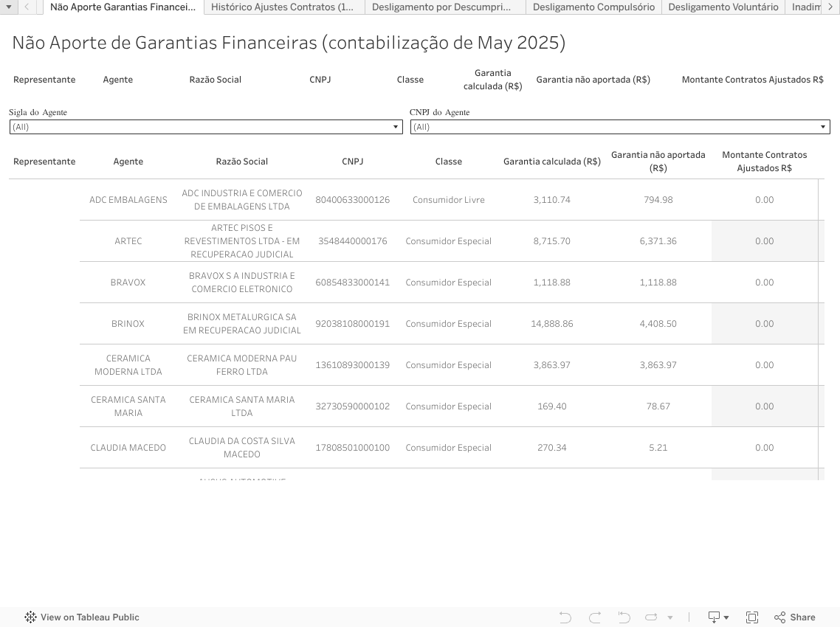The width and height of the screenshot is (840, 627).
Task: Open the Desligamento Compulsório tab
Action: (593, 7)
